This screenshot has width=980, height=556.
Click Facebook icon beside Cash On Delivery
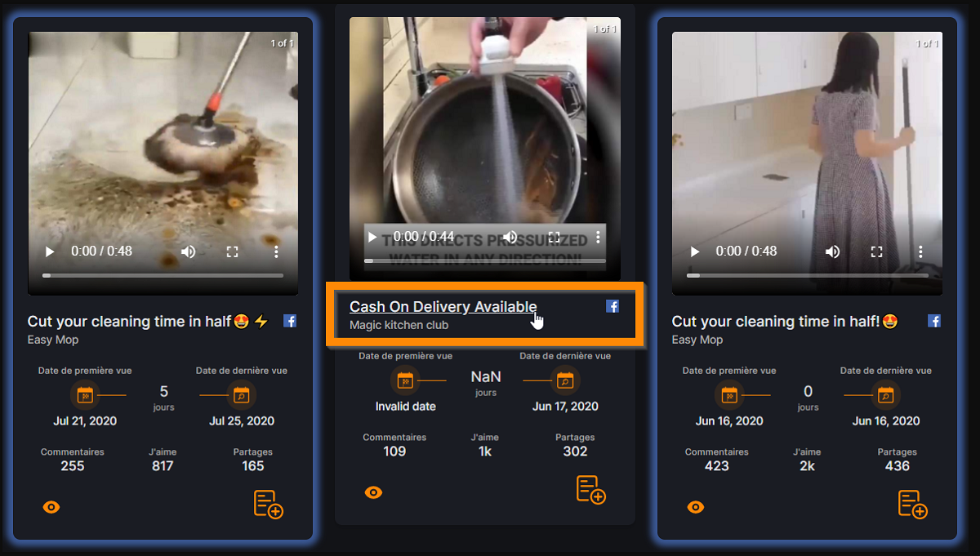612,306
